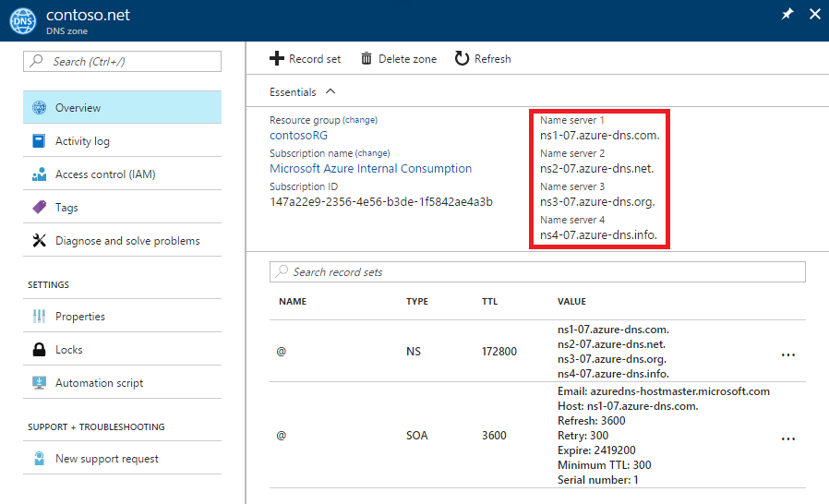Change the subscription name

(372, 153)
